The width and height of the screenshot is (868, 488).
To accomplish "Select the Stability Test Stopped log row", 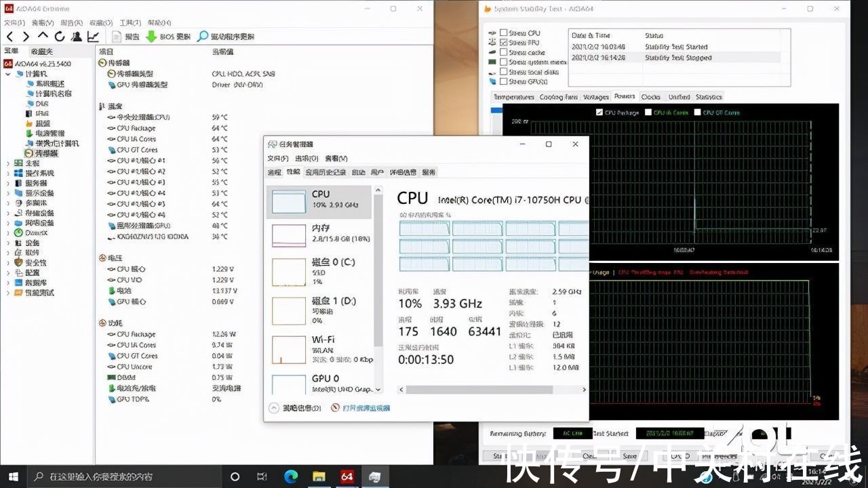I will 675,58.
